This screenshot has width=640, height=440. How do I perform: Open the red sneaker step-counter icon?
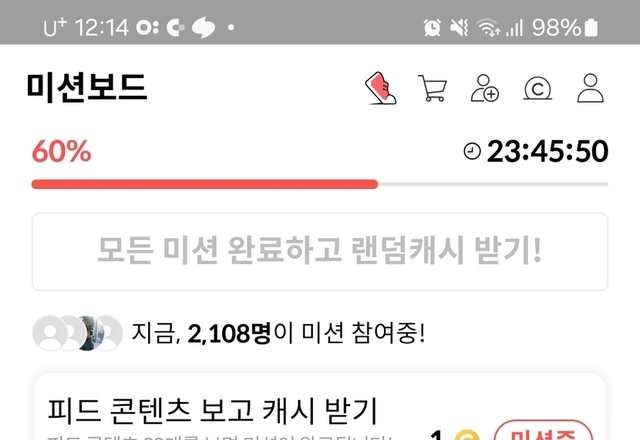click(380, 88)
